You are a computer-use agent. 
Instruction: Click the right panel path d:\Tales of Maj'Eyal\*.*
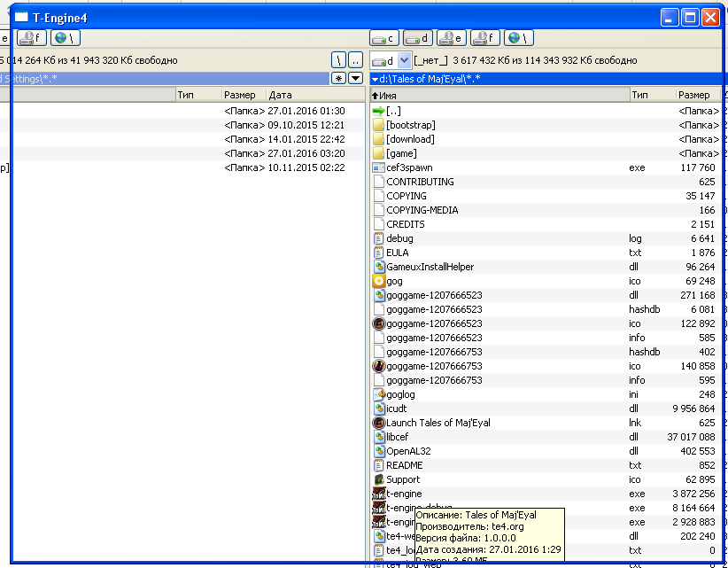point(430,79)
